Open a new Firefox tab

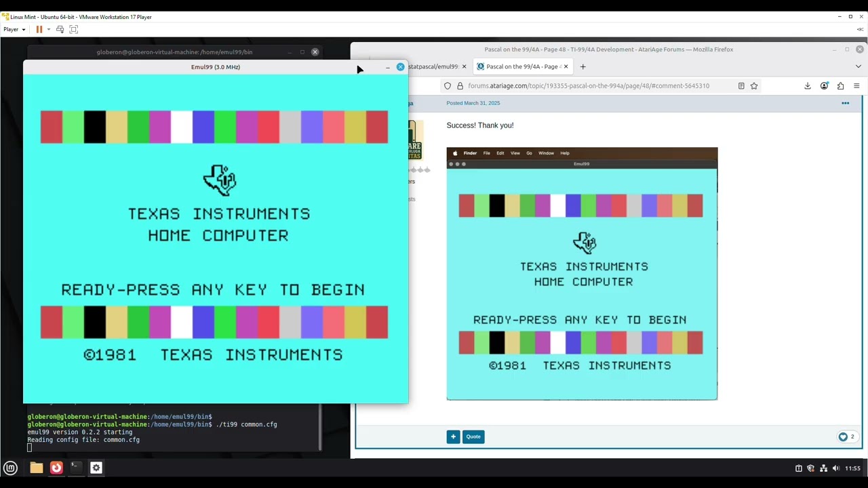point(583,66)
